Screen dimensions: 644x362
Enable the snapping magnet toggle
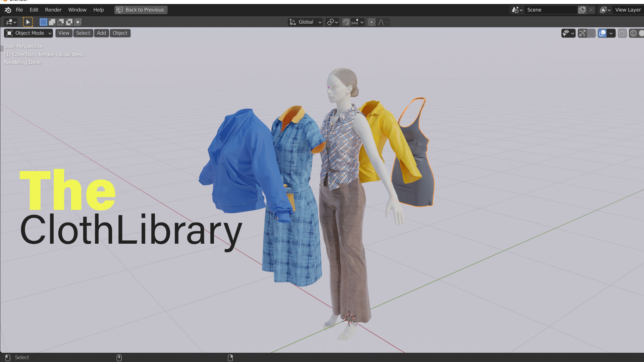[x=346, y=22]
